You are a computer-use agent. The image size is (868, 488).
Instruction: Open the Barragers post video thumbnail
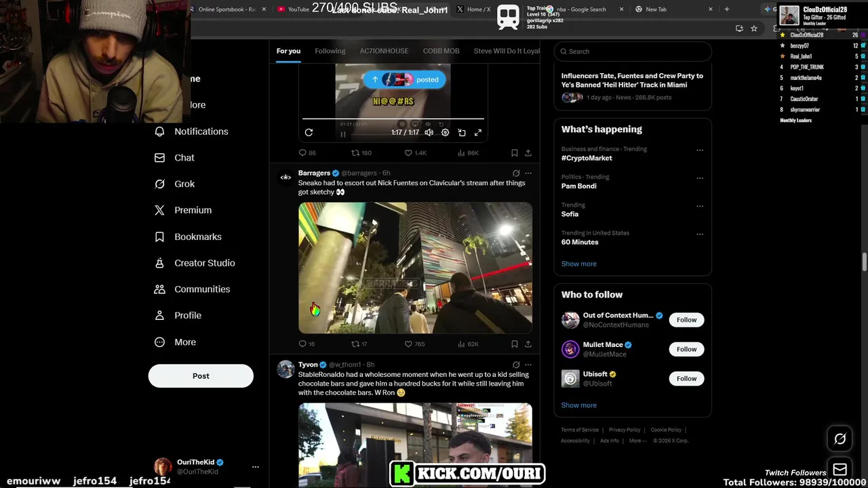[x=415, y=268]
